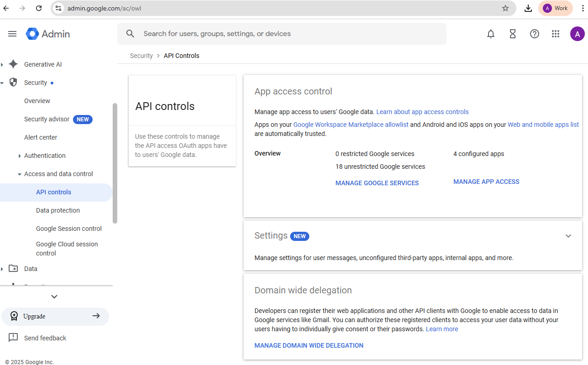Open the help question mark icon
Image resolution: width=588 pixels, height=365 pixels.
click(x=535, y=34)
